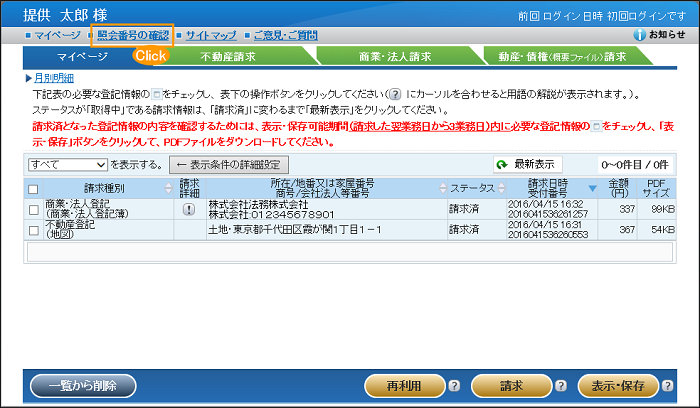The height and width of the screenshot is (408, 700).
Task: Click the help icon next to 表示・保存
Action: [667, 386]
